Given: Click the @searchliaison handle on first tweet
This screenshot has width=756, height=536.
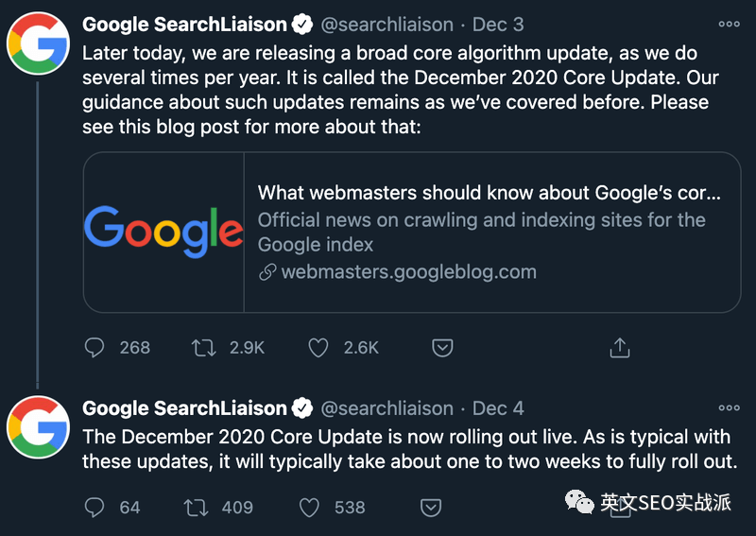Looking at the screenshot, I should click(387, 25).
